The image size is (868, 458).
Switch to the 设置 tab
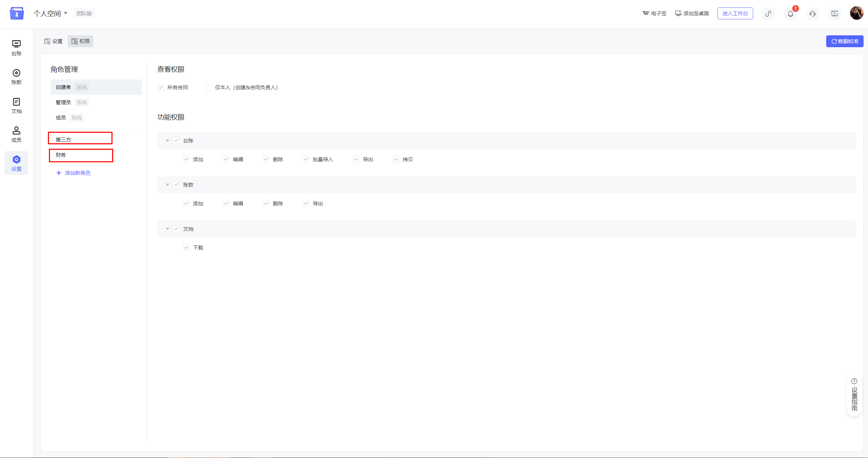point(54,41)
